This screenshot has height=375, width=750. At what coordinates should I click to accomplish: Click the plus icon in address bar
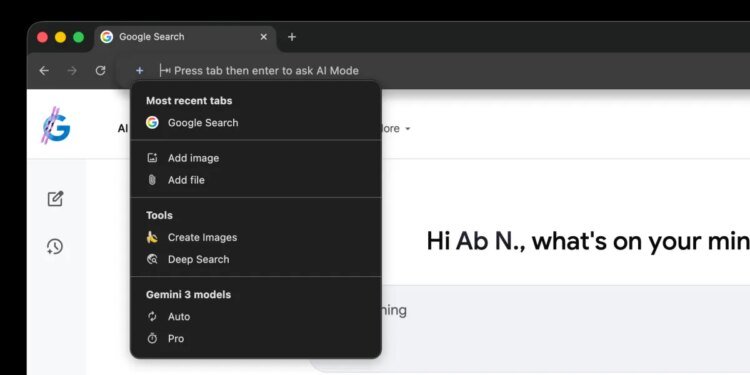[139, 71]
